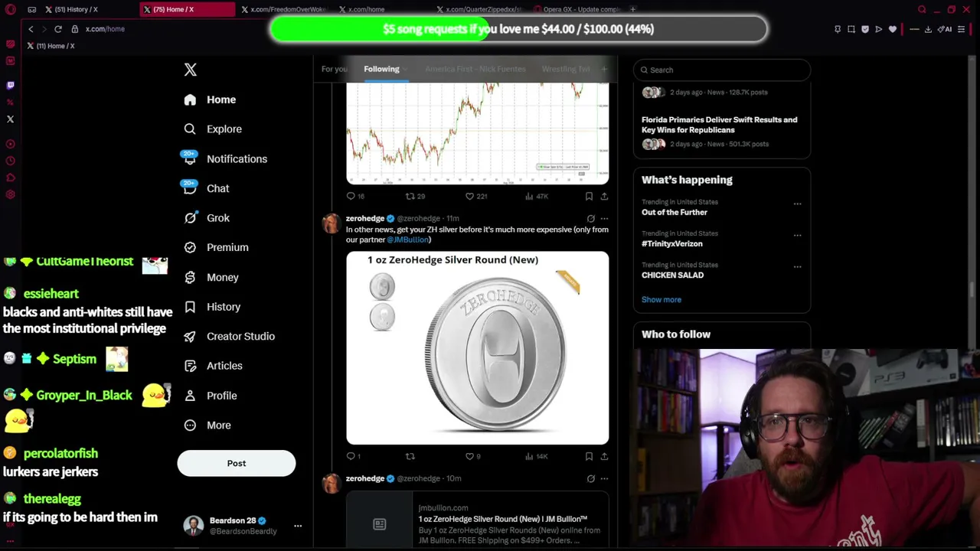View analytics on the 14K-view post

click(x=536, y=456)
